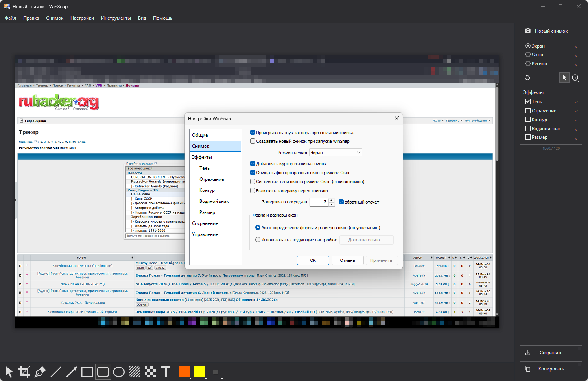This screenshot has width=588, height=381.
Task: Enable 'Включить задержку перед снимком' checkbox
Action: (253, 191)
